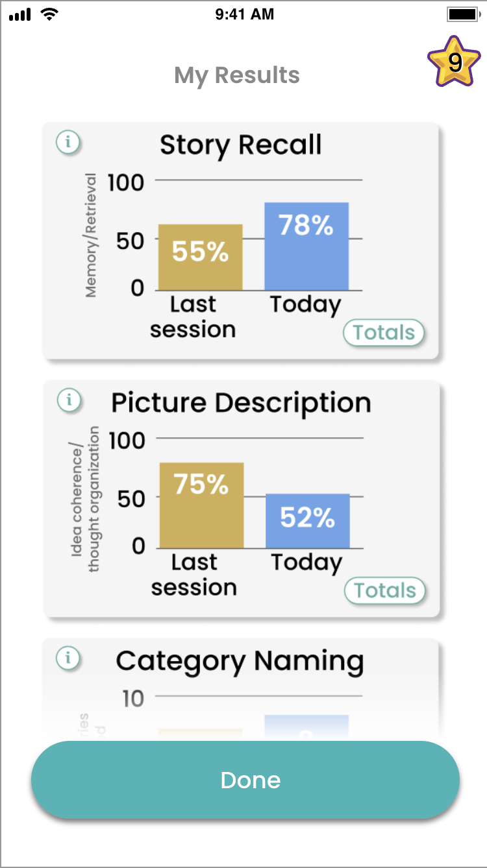Open info icon for Picture Description
The height and width of the screenshot is (868, 487).
pyautogui.click(x=68, y=400)
